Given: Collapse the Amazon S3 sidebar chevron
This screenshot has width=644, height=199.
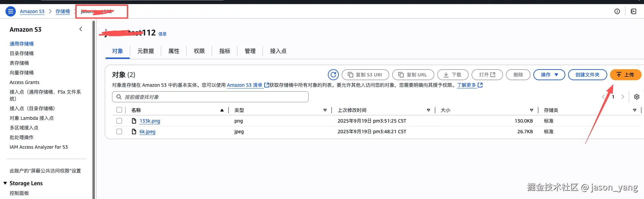Looking at the screenshot, I should (x=81, y=29).
